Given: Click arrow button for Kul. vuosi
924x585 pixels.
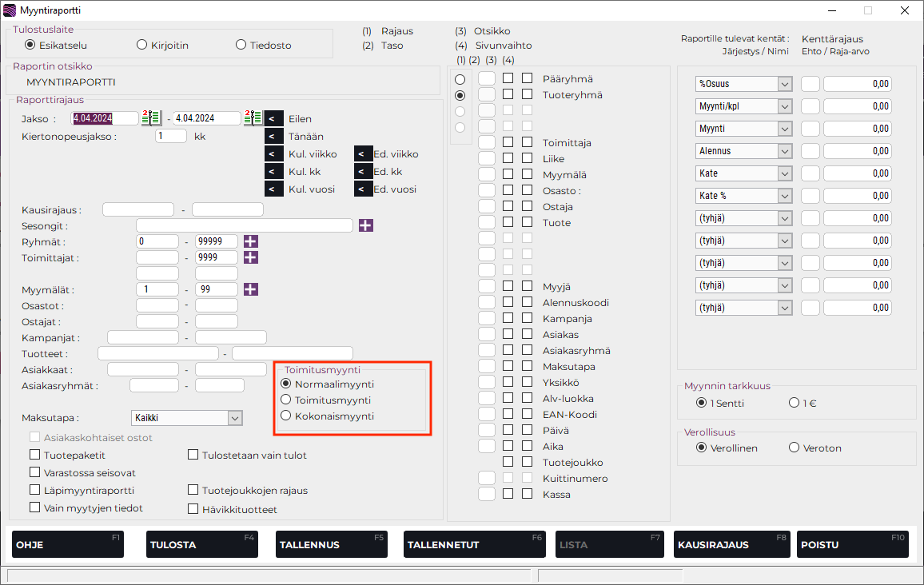Looking at the screenshot, I should pos(273,189).
